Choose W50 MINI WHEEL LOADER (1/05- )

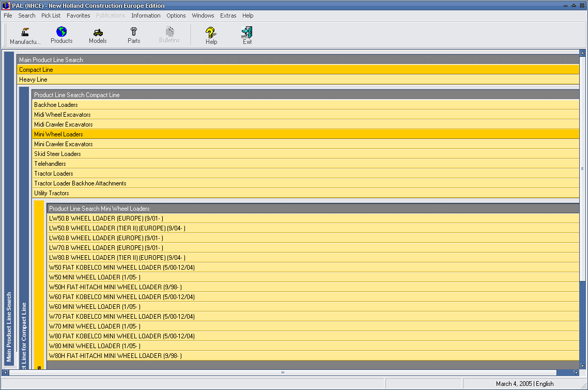(x=313, y=277)
